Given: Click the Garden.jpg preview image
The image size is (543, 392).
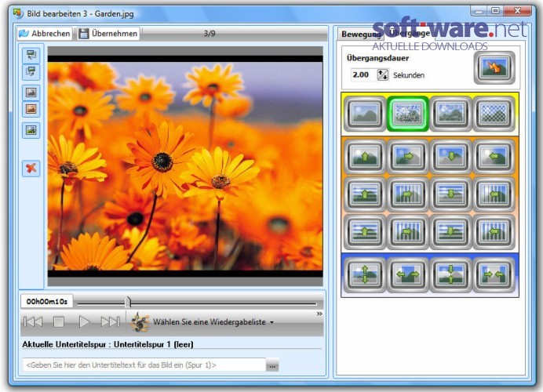Looking at the screenshot, I should (x=185, y=166).
